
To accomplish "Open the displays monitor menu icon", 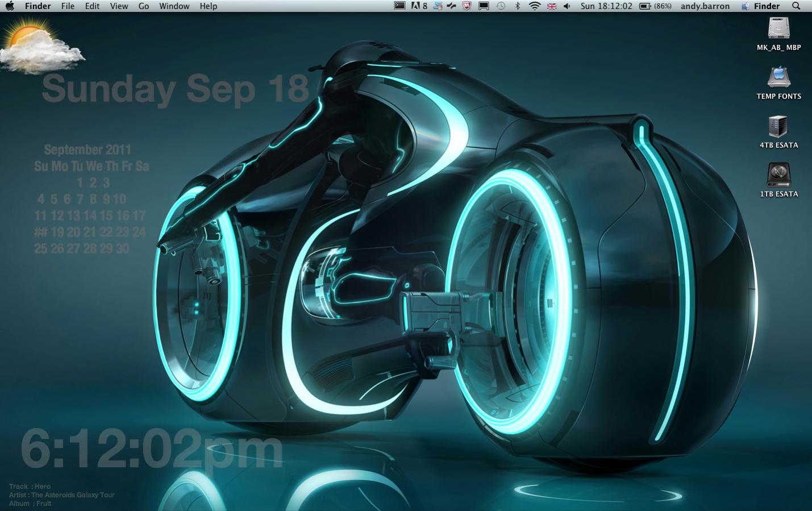I will coord(484,6).
